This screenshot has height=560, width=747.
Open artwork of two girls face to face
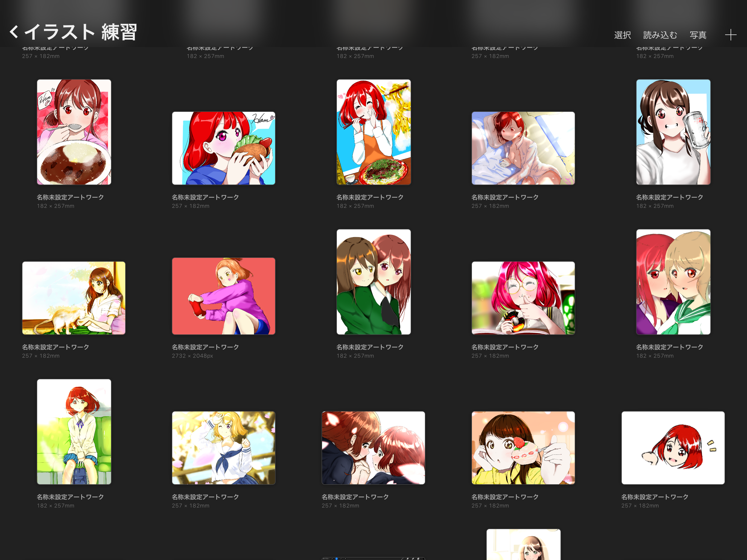373,448
